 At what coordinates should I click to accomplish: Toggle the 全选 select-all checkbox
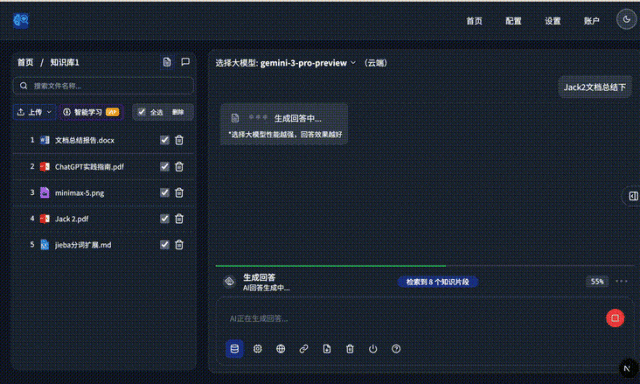(142, 112)
